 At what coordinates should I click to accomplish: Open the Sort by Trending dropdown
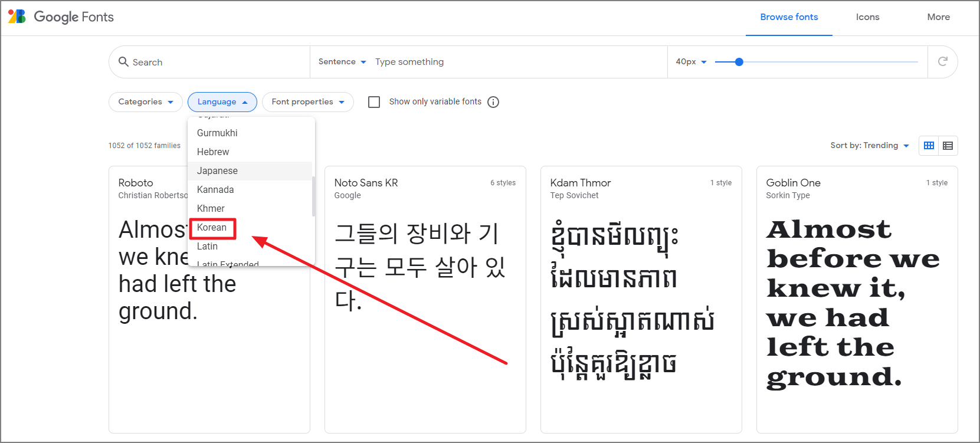870,146
